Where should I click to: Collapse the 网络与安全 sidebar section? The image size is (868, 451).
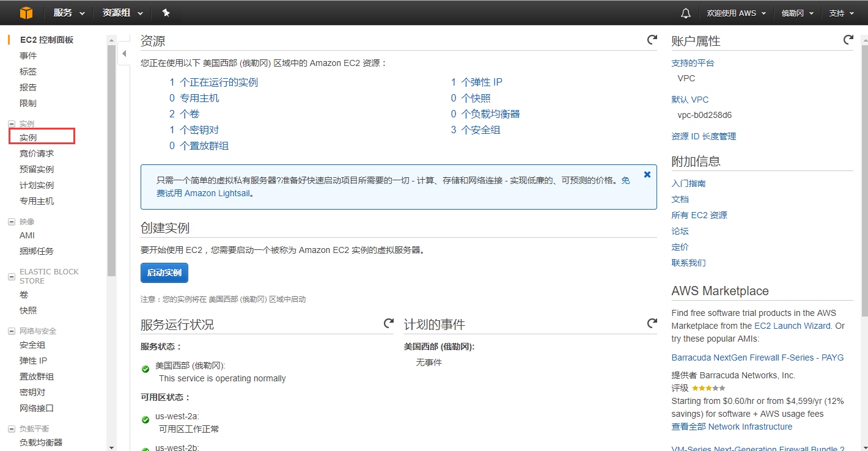pos(12,331)
